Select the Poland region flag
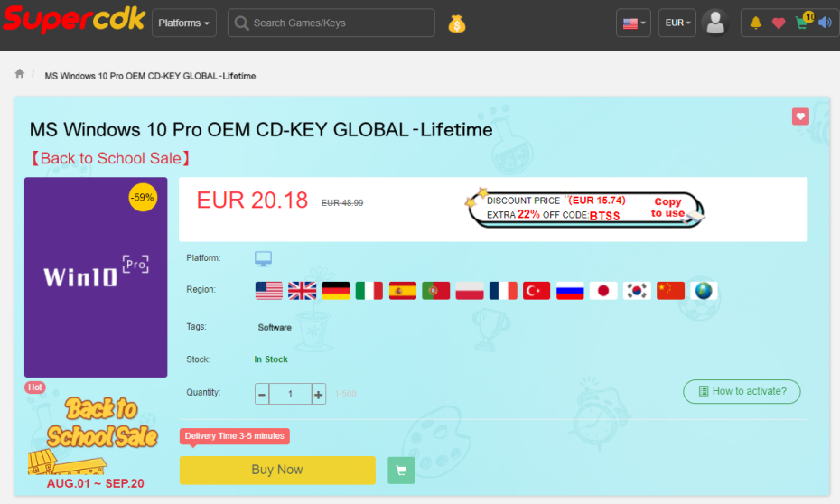Image resolution: width=840 pixels, height=504 pixels. click(x=470, y=290)
